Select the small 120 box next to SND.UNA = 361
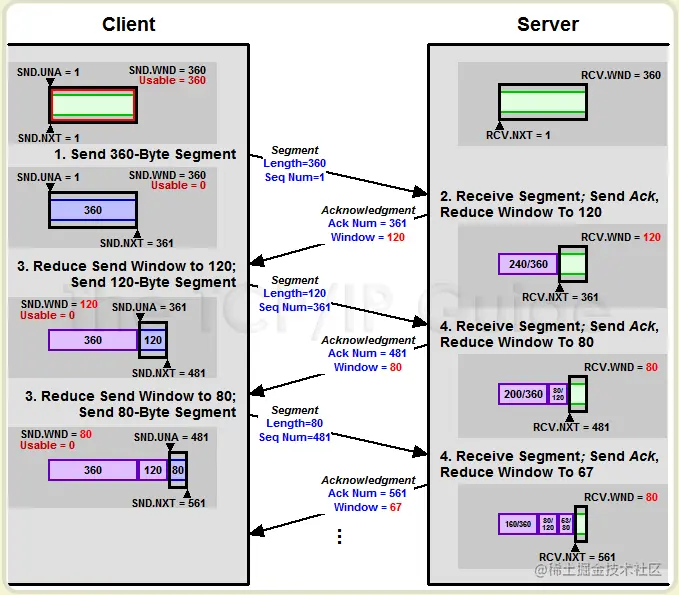 point(153,340)
